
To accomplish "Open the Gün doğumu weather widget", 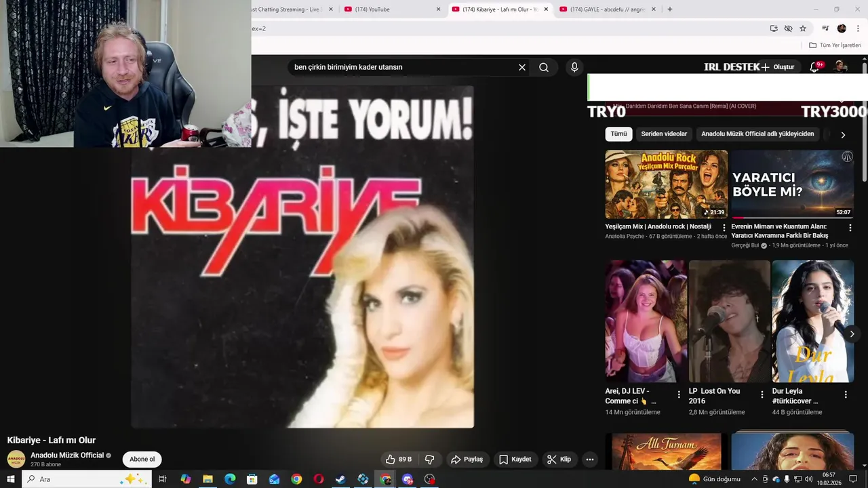I will coord(714,479).
